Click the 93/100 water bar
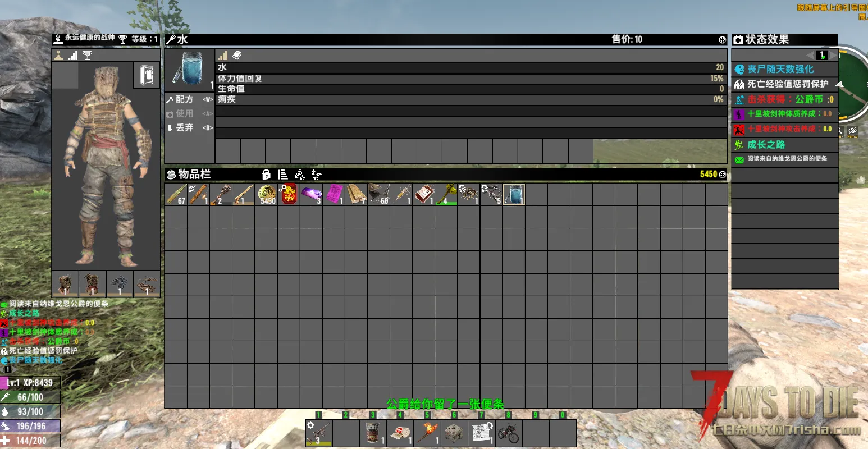The height and width of the screenshot is (449, 868). [30, 411]
